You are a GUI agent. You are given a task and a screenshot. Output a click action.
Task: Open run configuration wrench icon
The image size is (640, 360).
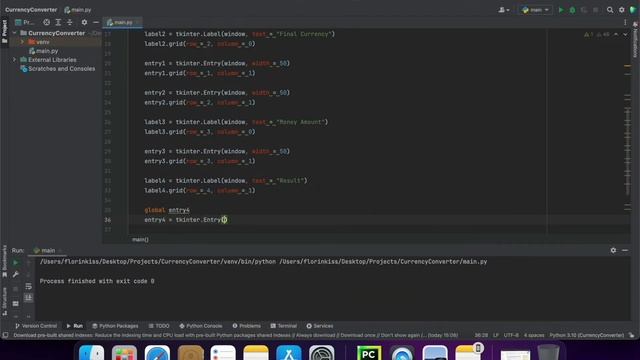click(16, 274)
